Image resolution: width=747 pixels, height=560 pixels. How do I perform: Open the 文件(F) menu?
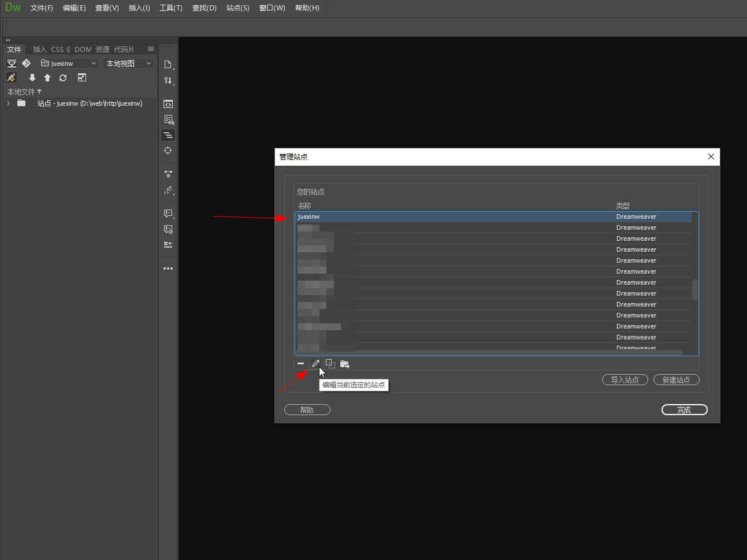[42, 8]
